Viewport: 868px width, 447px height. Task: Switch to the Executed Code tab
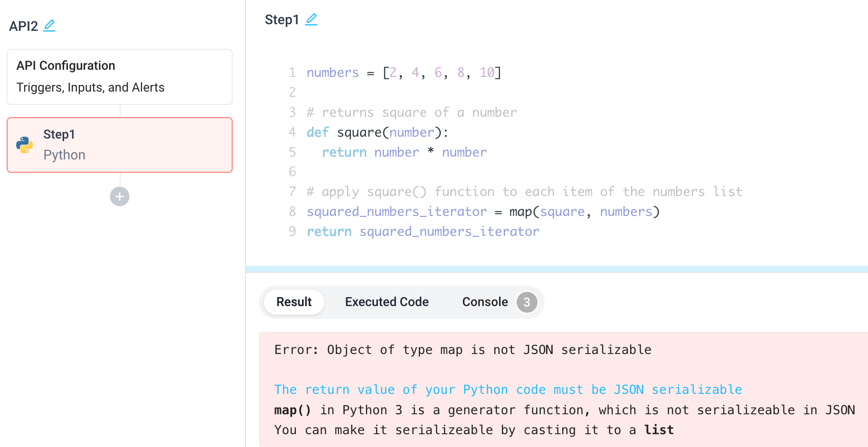387,302
